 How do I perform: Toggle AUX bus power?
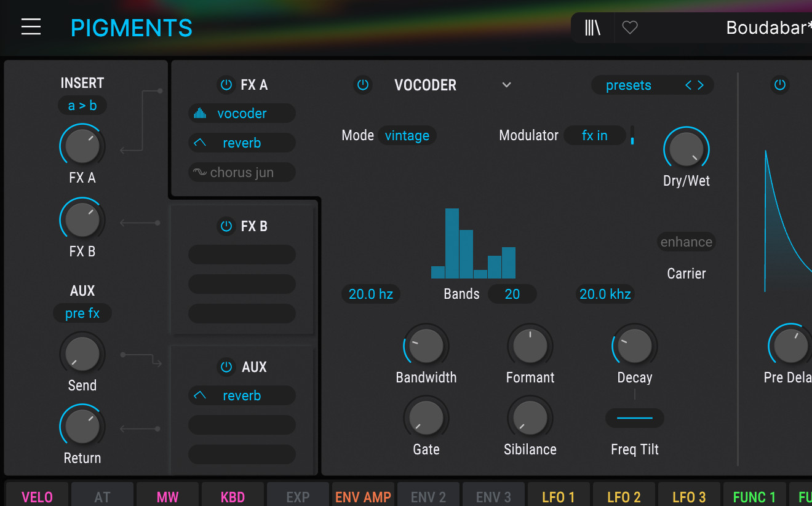[226, 367]
